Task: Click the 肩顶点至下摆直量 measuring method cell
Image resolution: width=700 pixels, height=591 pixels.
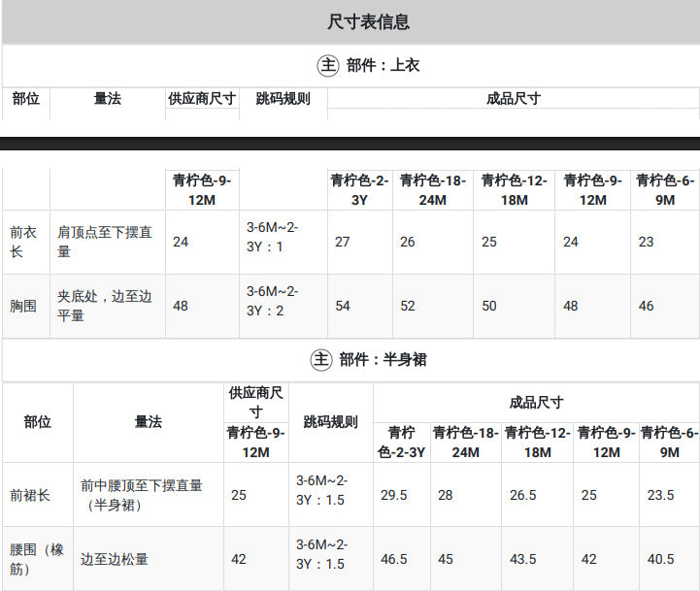Action: tap(107, 242)
